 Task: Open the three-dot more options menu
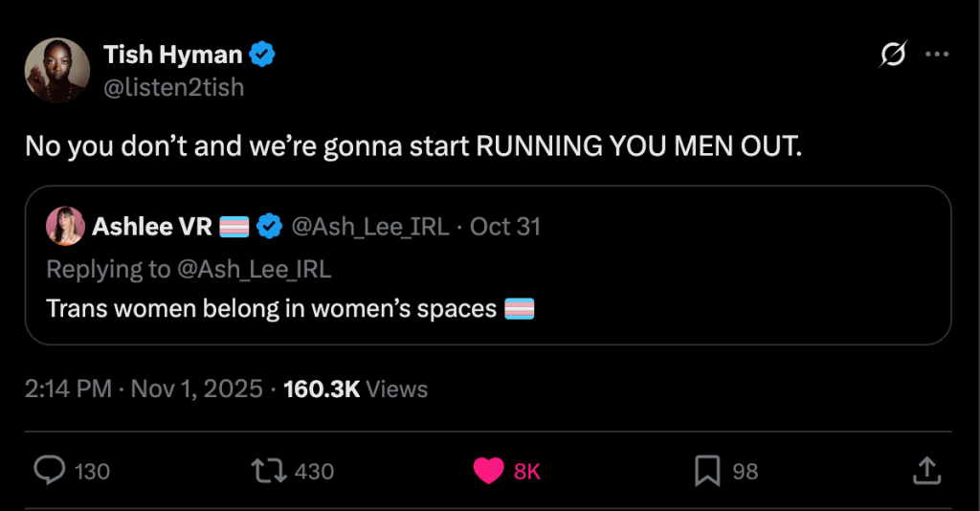pyautogui.click(x=936, y=56)
